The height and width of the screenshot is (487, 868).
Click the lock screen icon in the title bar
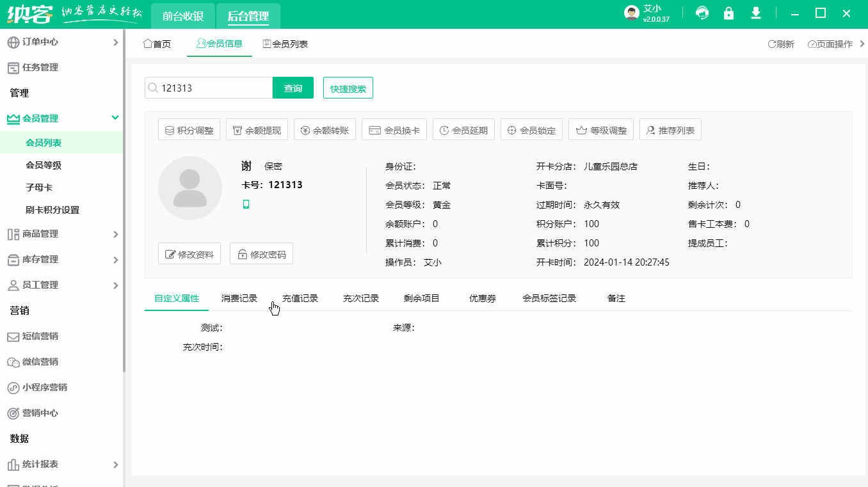click(x=728, y=13)
